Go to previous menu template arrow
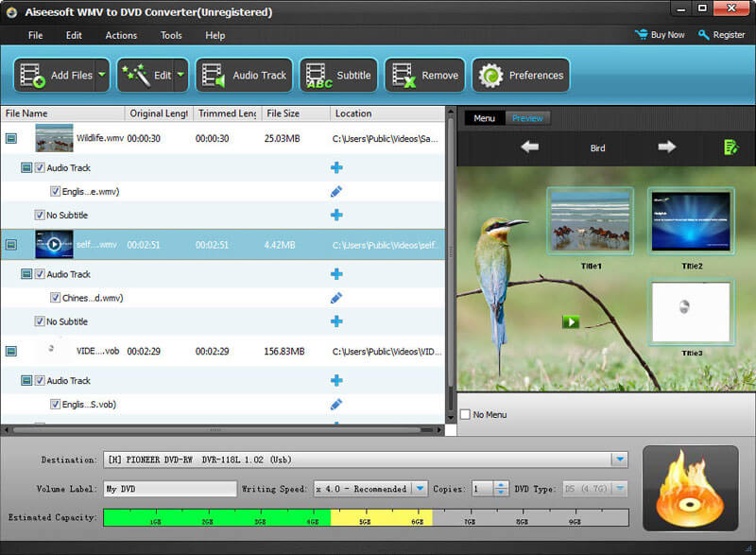The width and height of the screenshot is (756, 555). [530, 147]
